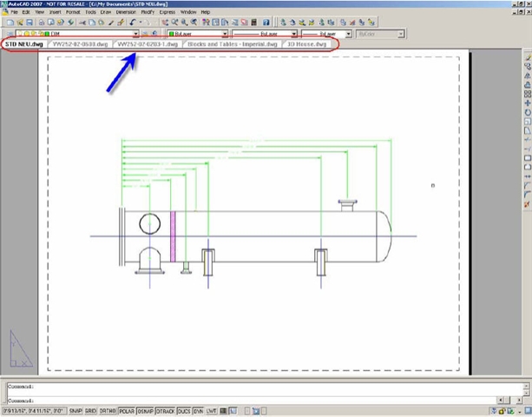Screen dimensions: 532x417
Task: Click the Open file icon
Action: [20, 23]
